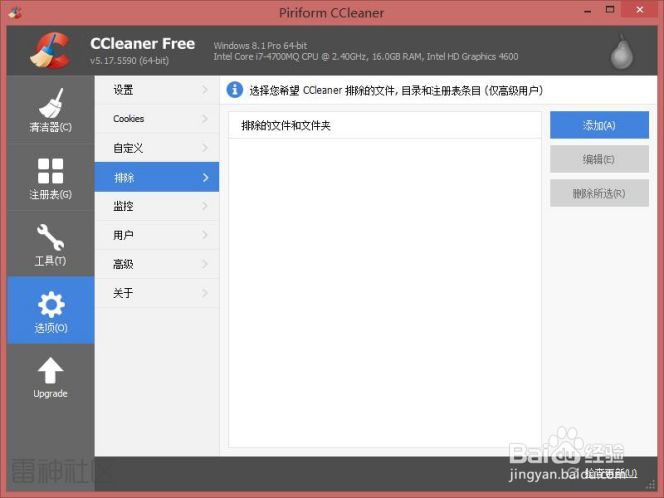Image resolution: width=664 pixels, height=498 pixels.
Task: Click the chevron next to 排除
Action: tap(205, 177)
